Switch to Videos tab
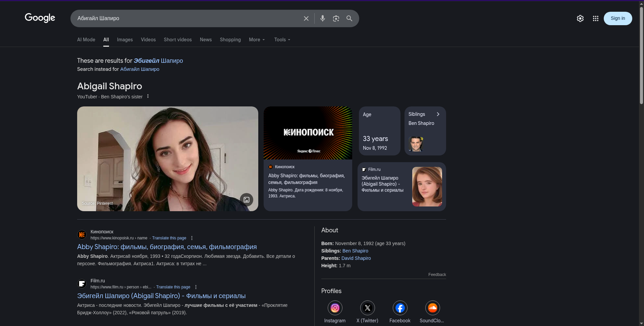 pos(148,40)
